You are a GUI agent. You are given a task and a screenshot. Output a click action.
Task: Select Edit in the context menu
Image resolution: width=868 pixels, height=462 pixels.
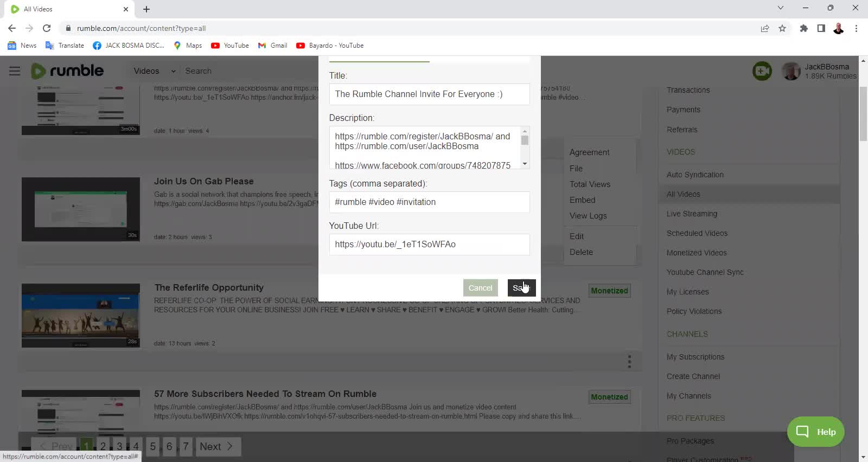(x=577, y=236)
